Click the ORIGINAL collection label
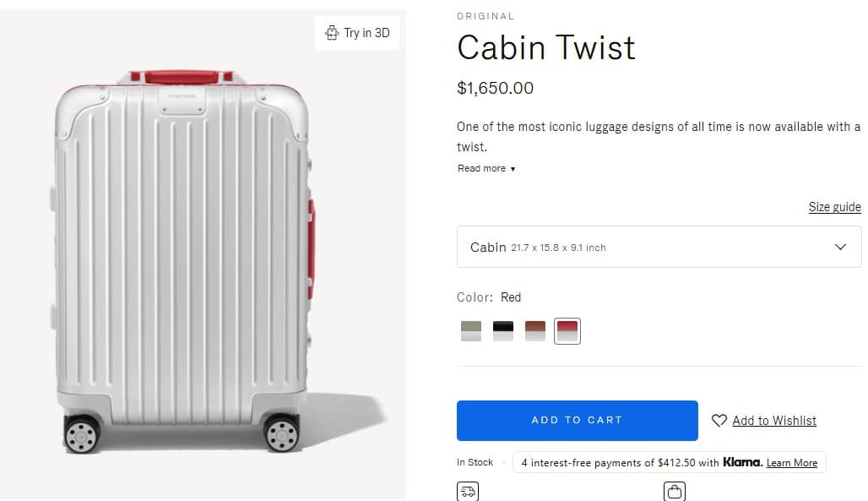Viewport: 868px width, 501px height. (486, 16)
